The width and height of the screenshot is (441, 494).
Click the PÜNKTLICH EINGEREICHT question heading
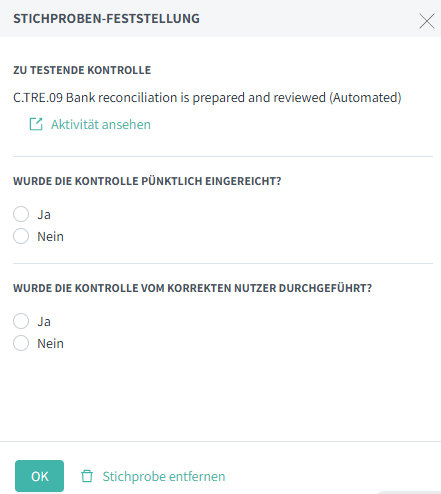(147, 181)
